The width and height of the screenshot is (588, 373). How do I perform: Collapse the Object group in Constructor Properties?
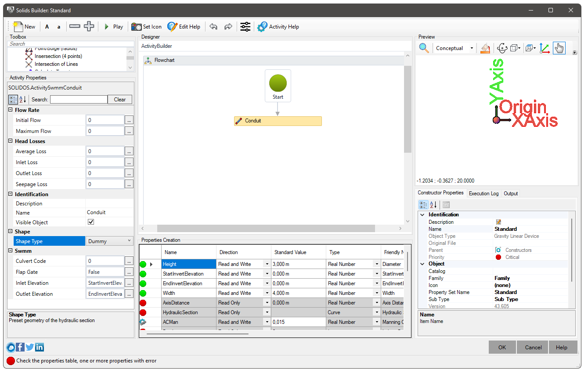422,264
